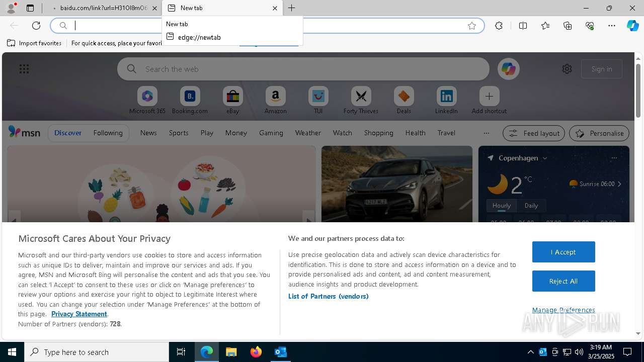Open List of Partners (vendors) link
The height and width of the screenshot is (362, 644).
point(329,296)
